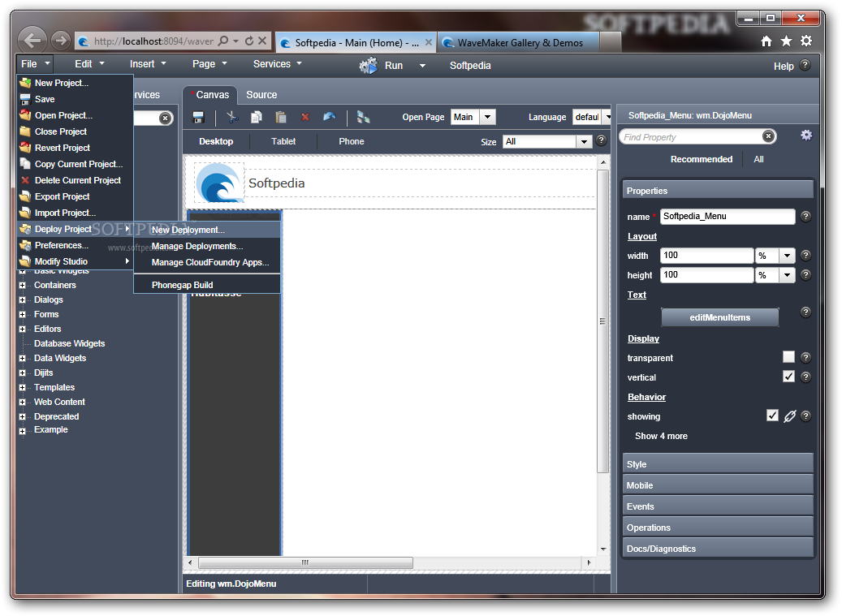Open the height unit percent dropdown
Viewport: 842px width, 616px height.
click(787, 275)
